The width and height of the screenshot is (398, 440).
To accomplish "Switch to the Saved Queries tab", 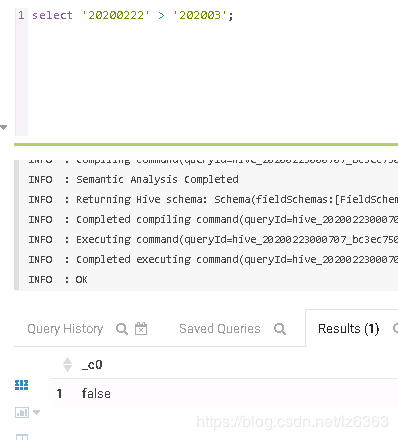I will click(220, 329).
